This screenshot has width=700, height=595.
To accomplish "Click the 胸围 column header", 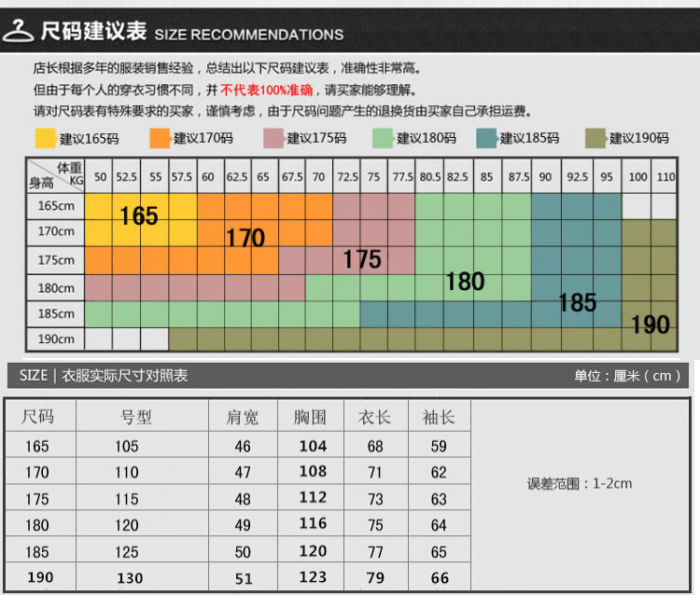I will pyautogui.click(x=313, y=417).
